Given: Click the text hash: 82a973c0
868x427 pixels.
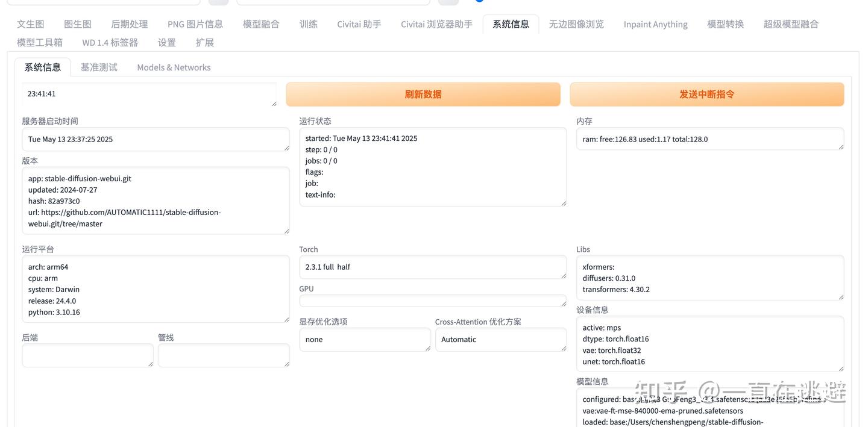Looking at the screenshot, I should point(54,201).
